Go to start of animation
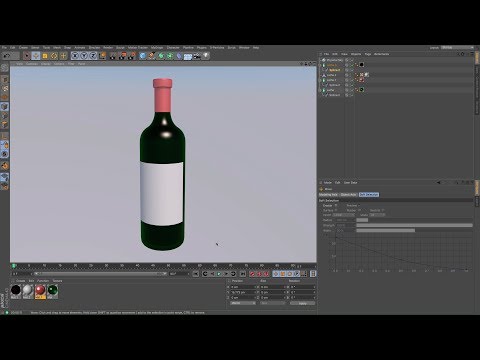Screen dimensions: 480x360 pyautogui.click(x=196, y=274)
